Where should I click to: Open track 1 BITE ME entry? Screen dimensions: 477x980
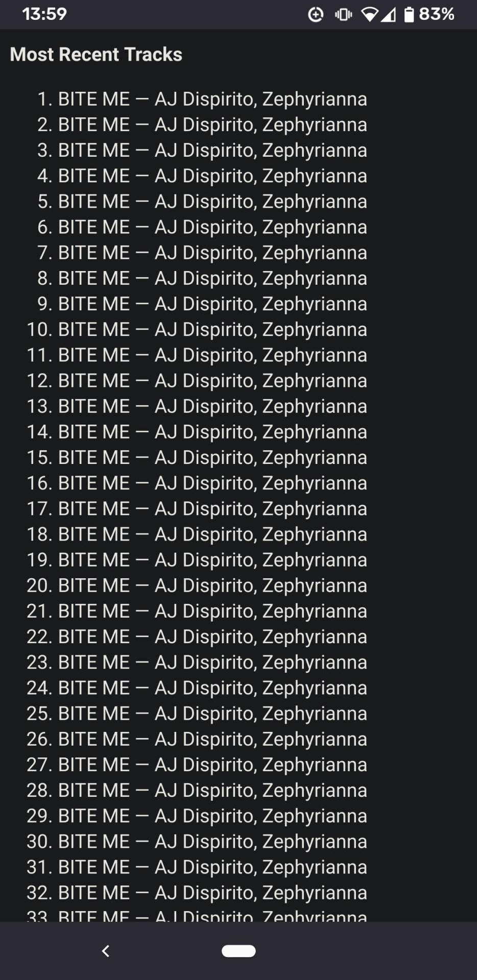(x=202, y=99)
